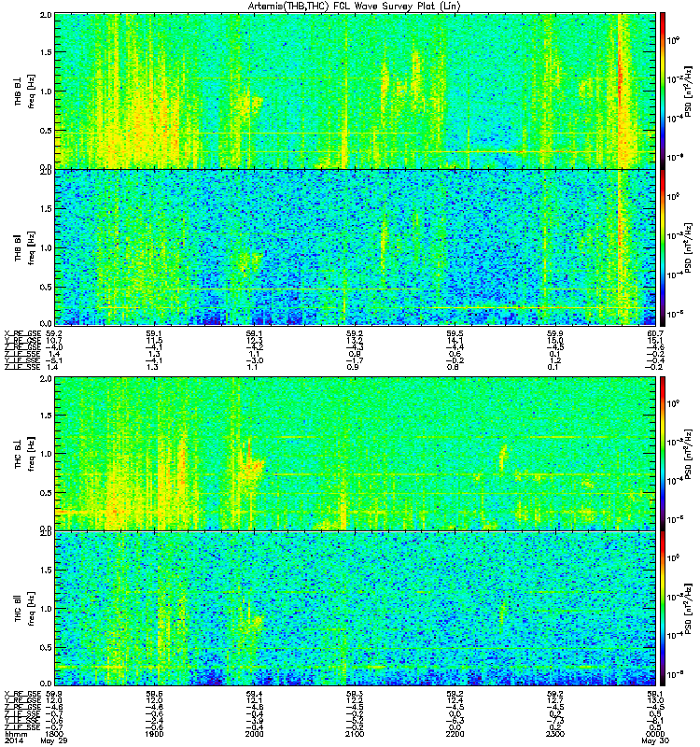Click the '59.3' X_RE_GSE value under THC
The height and width of the screenshot is (747, 700).
click(x=355, y=694)
